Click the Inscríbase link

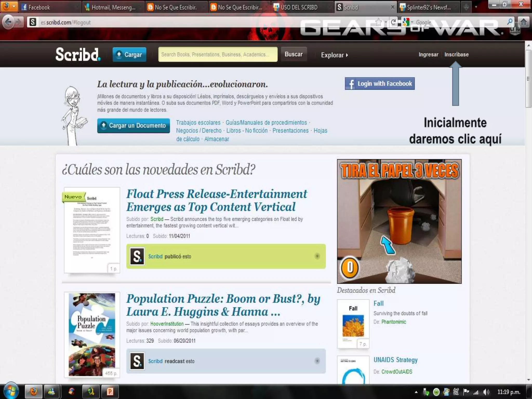coord(456,55)
